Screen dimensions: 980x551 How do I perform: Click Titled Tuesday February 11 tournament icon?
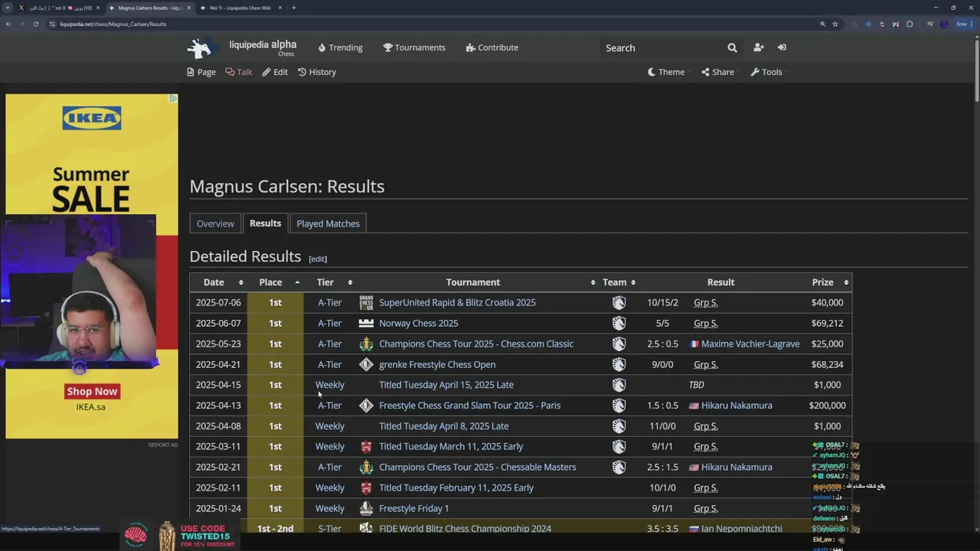click(x=366, y=487)
